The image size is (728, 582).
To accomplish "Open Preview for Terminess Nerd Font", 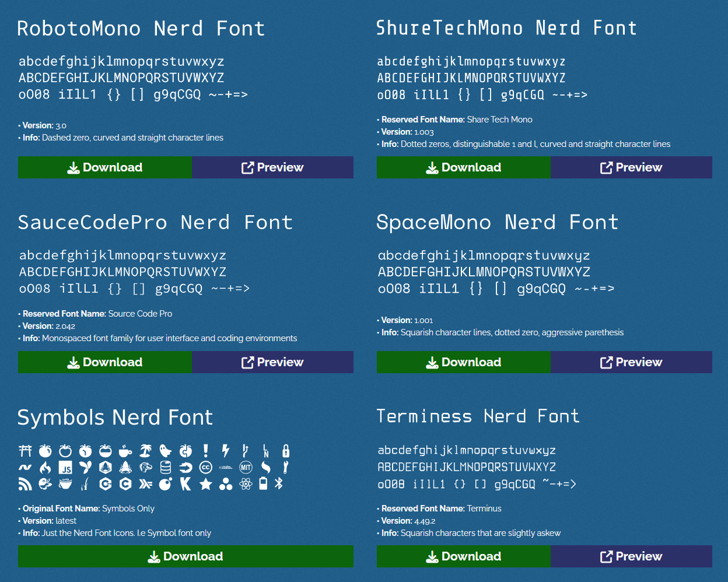I will click(x=631, y=556).
